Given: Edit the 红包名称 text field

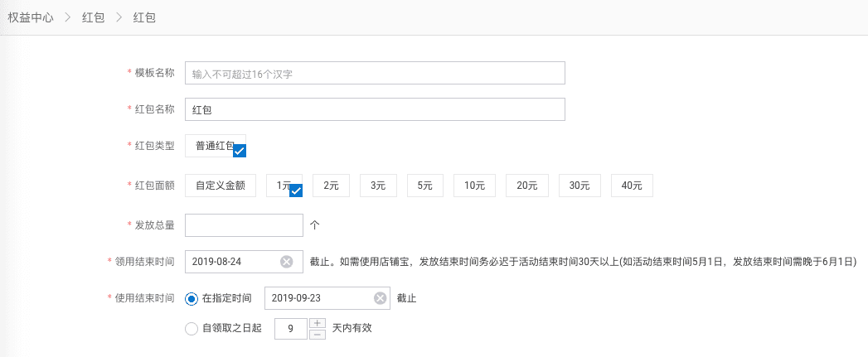Looking at the screenshot, I should pos(375,109).
